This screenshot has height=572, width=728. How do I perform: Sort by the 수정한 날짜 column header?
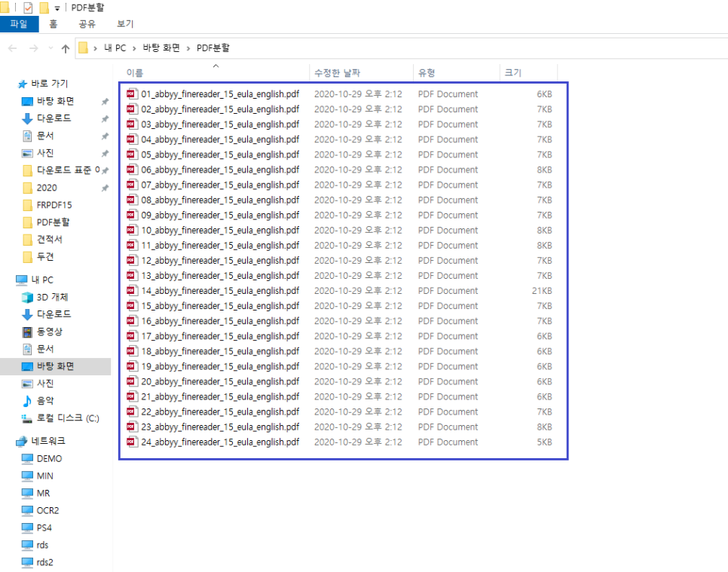[337, 73]
